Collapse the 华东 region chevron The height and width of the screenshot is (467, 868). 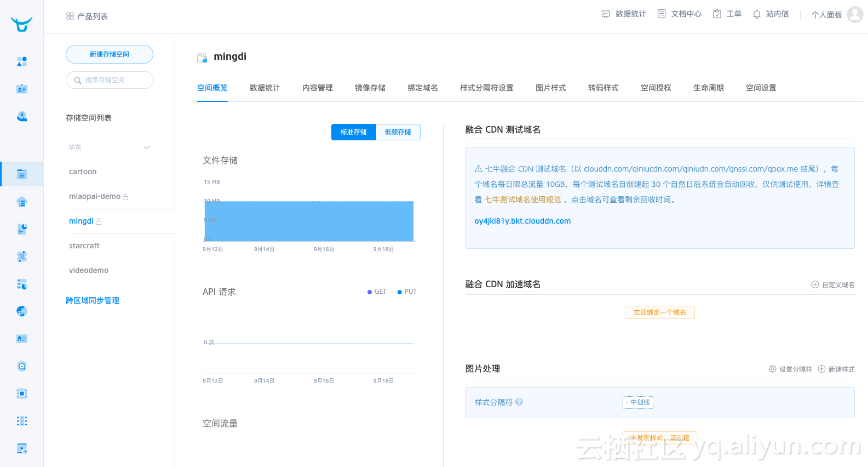point(146,147)
